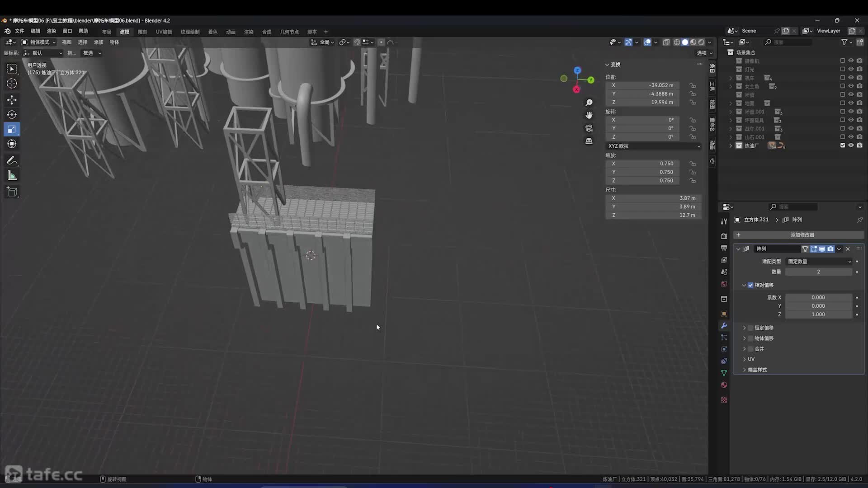Open the 固定数量 fit type dropdown
Image resolution: width=868 pixels, height=488 pixels.
click(x=819, y=262)
